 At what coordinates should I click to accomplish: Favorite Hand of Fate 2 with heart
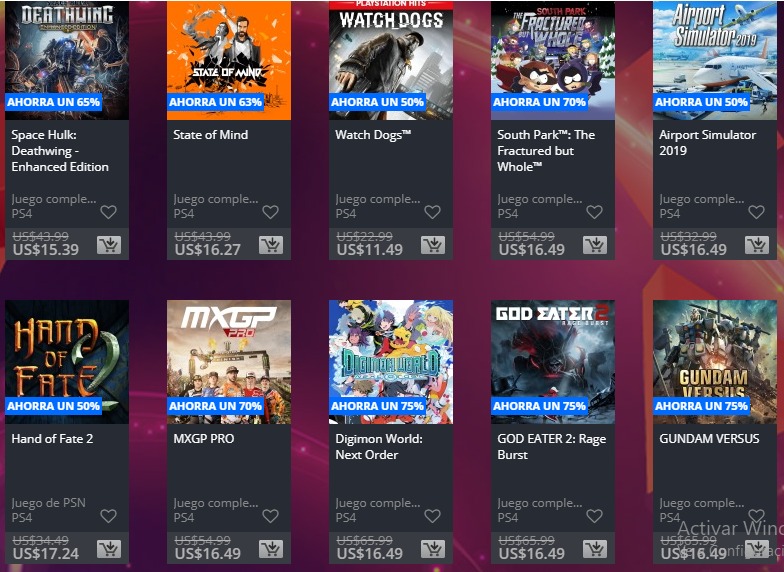coord(108,516)
